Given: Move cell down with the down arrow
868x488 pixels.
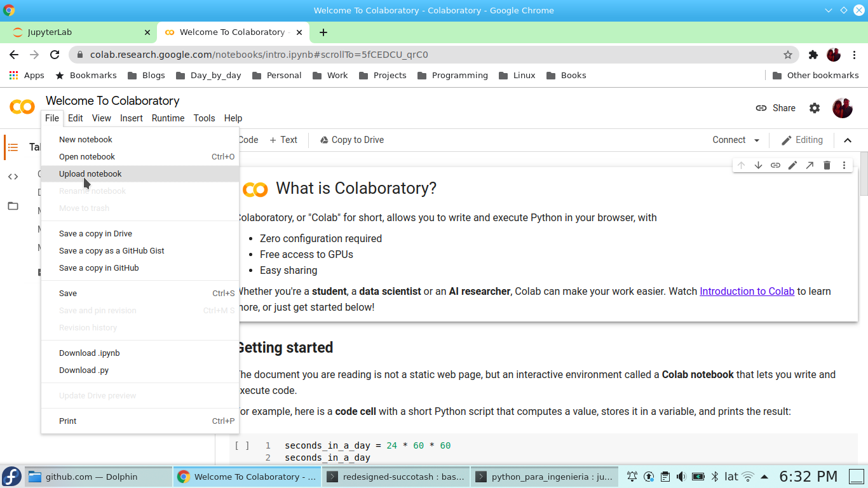Looking at the screenshot, I should point(758,165).
